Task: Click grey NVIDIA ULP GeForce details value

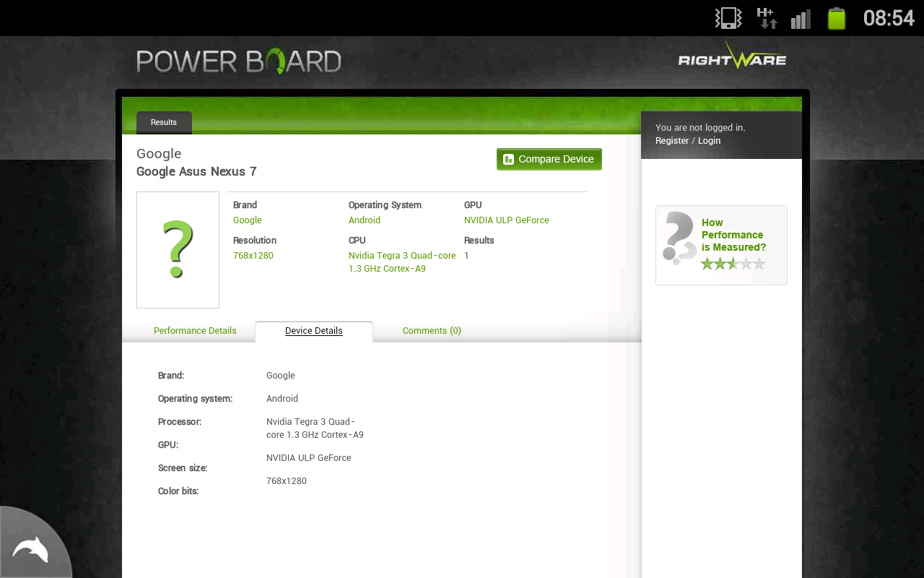Action: point(309,458)
